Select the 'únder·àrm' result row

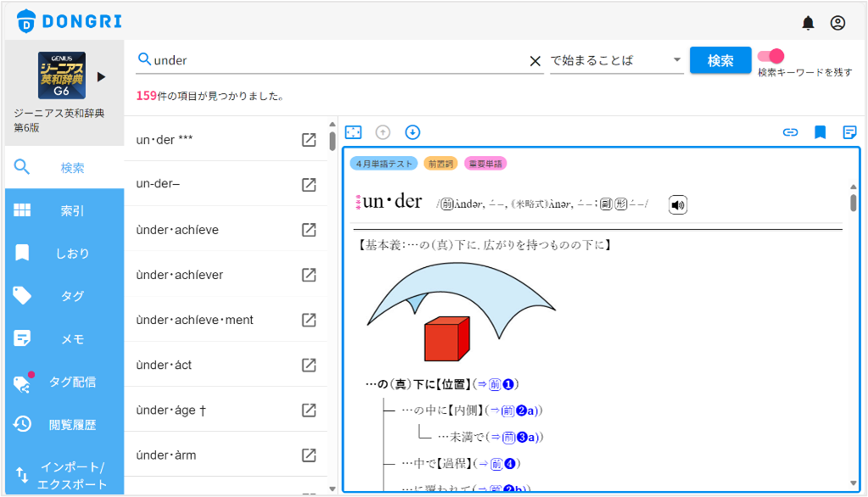226,455
